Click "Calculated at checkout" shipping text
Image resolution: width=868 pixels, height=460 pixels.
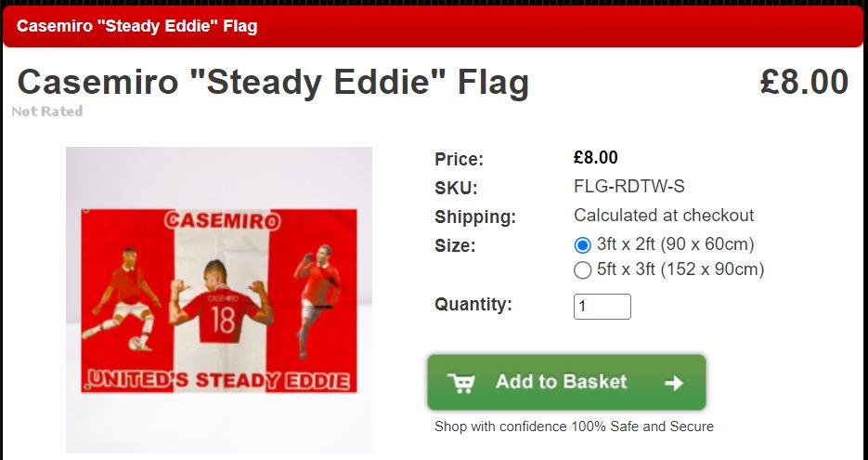pyautogui.click(x=664, y=216)
